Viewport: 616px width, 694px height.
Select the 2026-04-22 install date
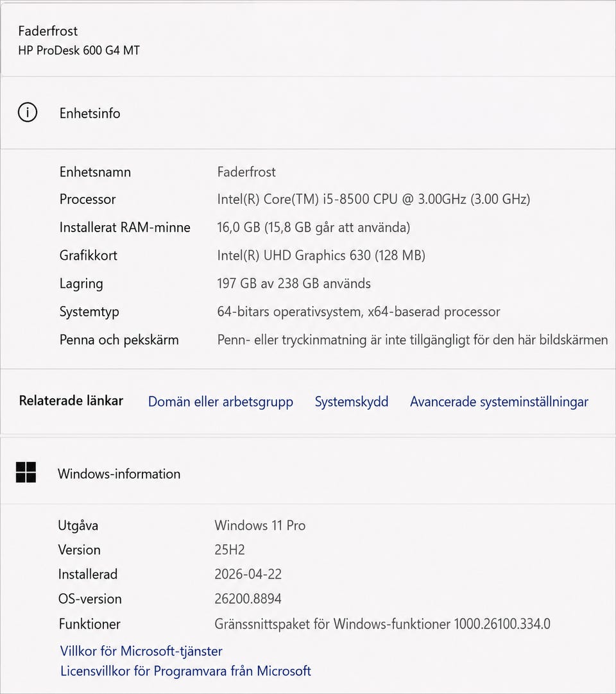click(x=248, y=574)
